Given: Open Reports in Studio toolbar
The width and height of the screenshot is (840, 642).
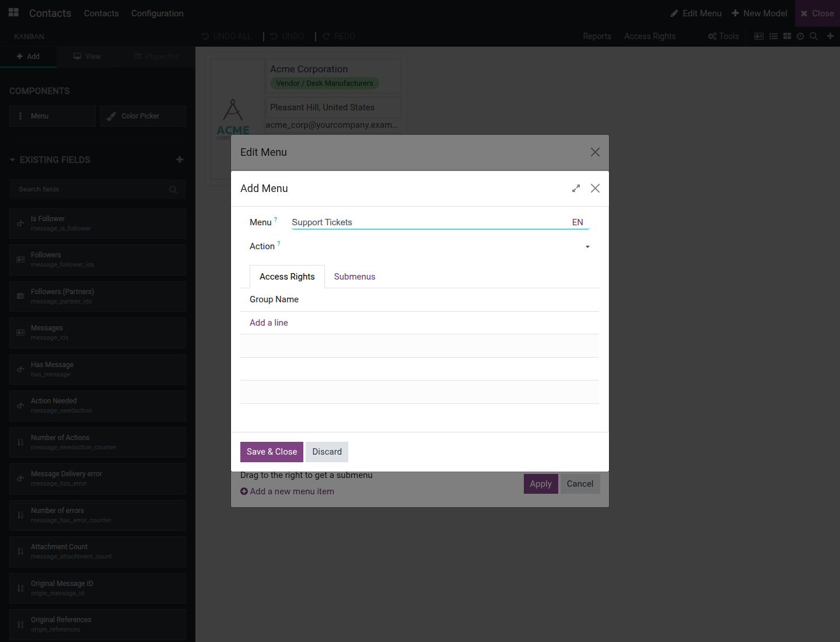Looking at the screenshot, I should (x=597, y=36).
